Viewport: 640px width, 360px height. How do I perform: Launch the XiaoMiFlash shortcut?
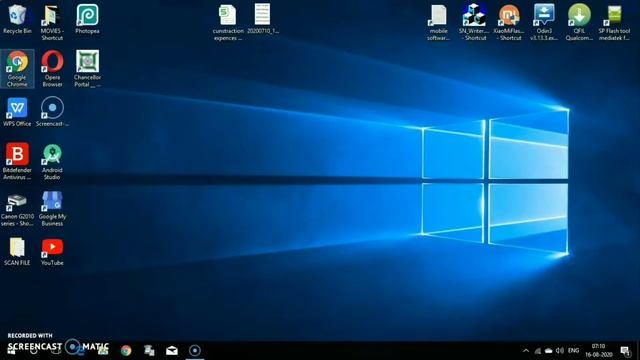[509, 22]
